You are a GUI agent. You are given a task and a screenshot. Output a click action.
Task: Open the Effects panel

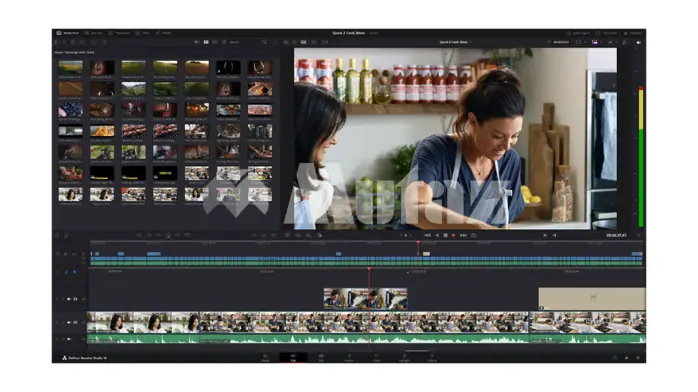pyautogui.click(x=164, y=33)
